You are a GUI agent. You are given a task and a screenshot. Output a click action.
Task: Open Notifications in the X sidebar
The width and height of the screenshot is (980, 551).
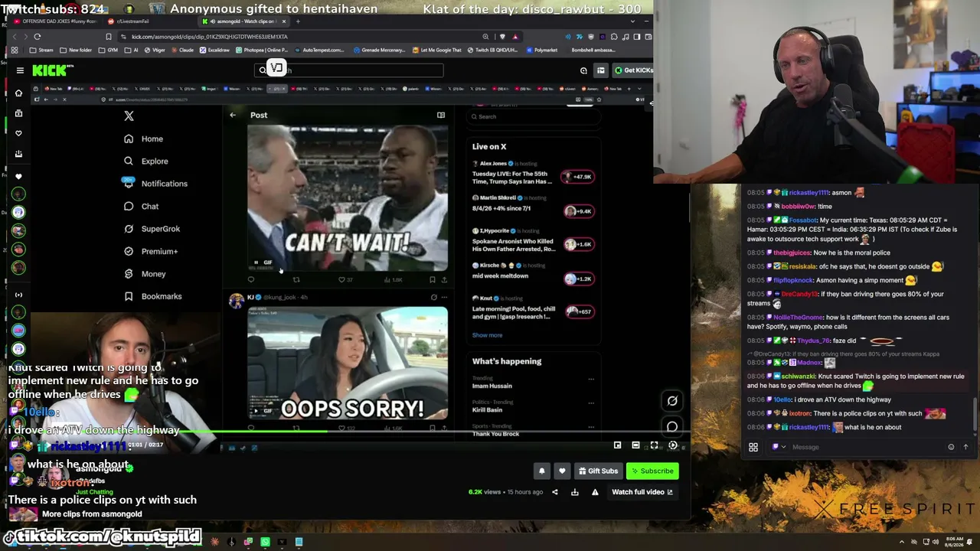coord(154,184)
